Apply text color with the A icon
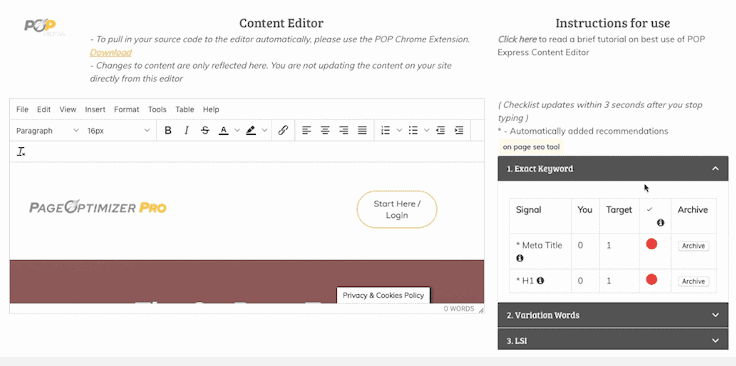Image resolution: width=736 pixels, height=366 pixels. tap(224, 130)
